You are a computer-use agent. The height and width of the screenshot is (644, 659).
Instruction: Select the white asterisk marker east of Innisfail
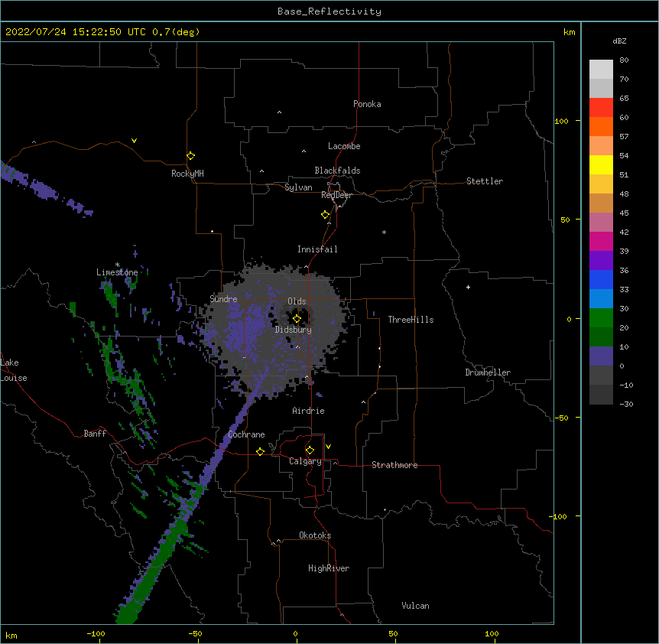384,232
